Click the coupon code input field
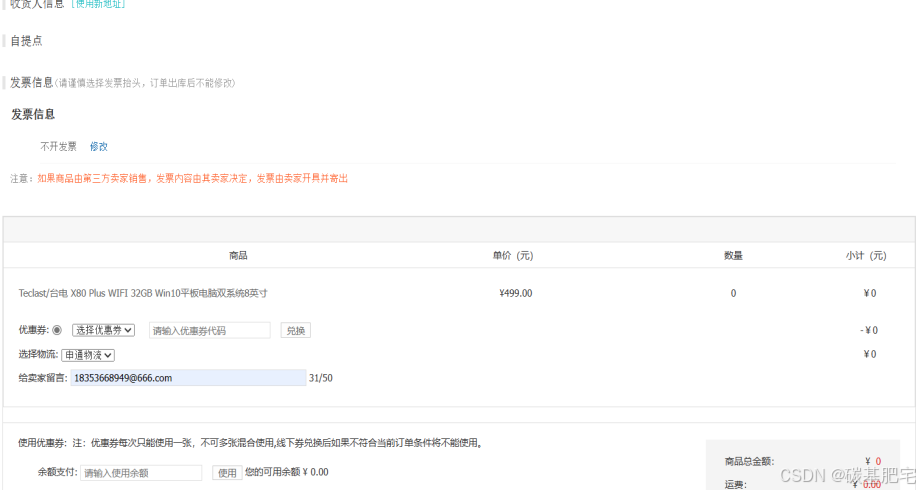Viewport: 920px width, 491px height. pyautogui.click(x=209, y=330)
